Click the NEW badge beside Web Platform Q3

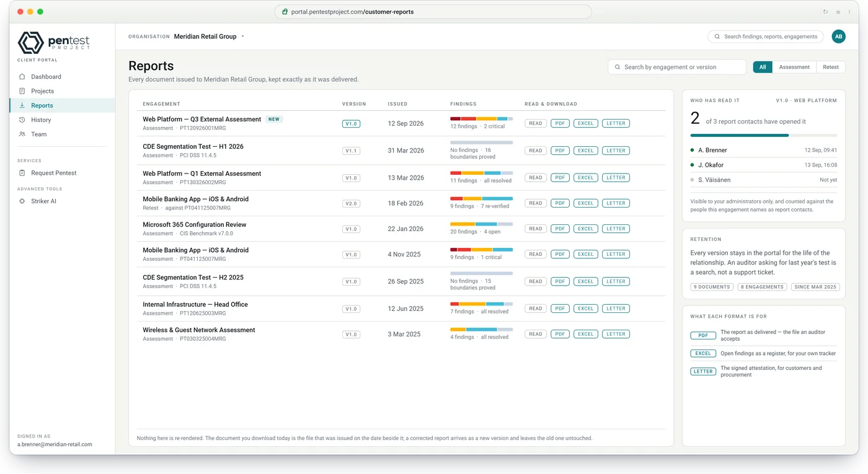(x=274, y=119)
